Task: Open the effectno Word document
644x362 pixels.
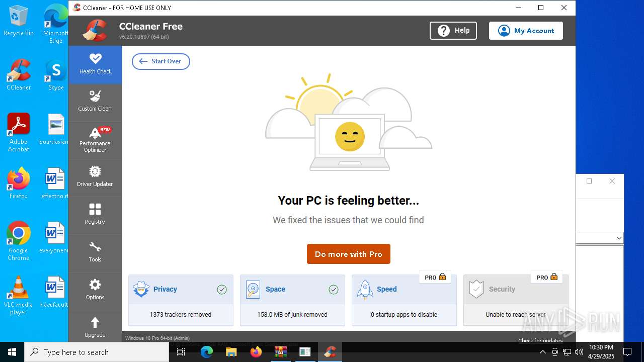Action: pyautogui.click(x=54, y=184)
